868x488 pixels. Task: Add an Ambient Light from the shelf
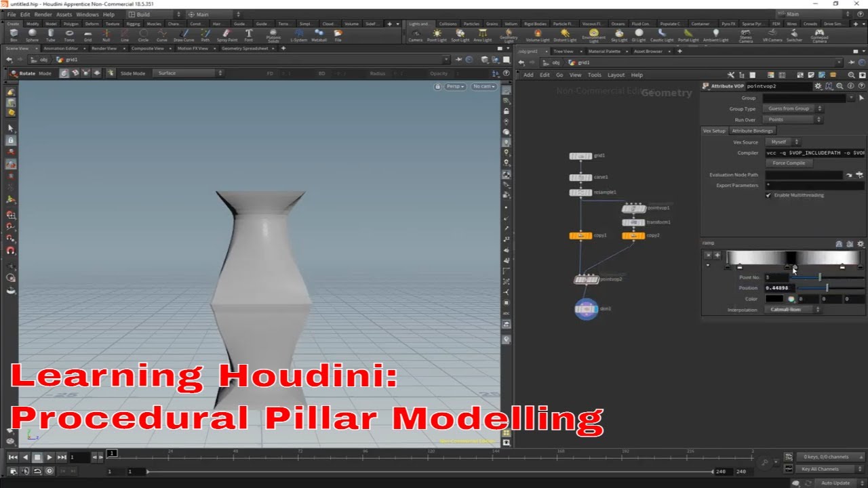(x=715, y=35)
